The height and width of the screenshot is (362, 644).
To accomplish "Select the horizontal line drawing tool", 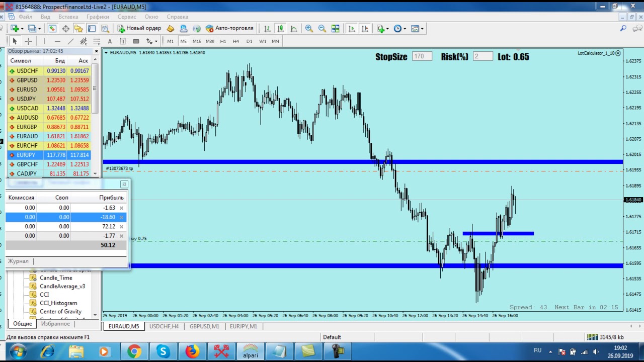I will (x=57, y=41).
